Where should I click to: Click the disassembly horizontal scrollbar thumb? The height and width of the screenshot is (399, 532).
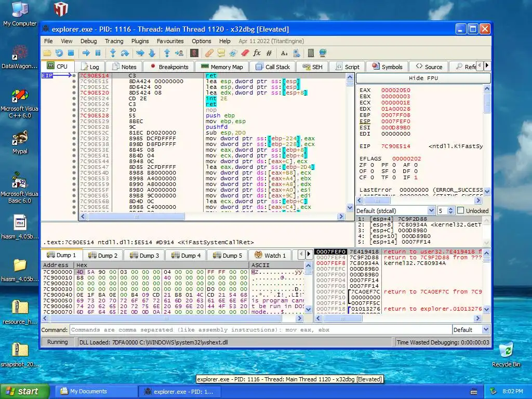point(137,217)
